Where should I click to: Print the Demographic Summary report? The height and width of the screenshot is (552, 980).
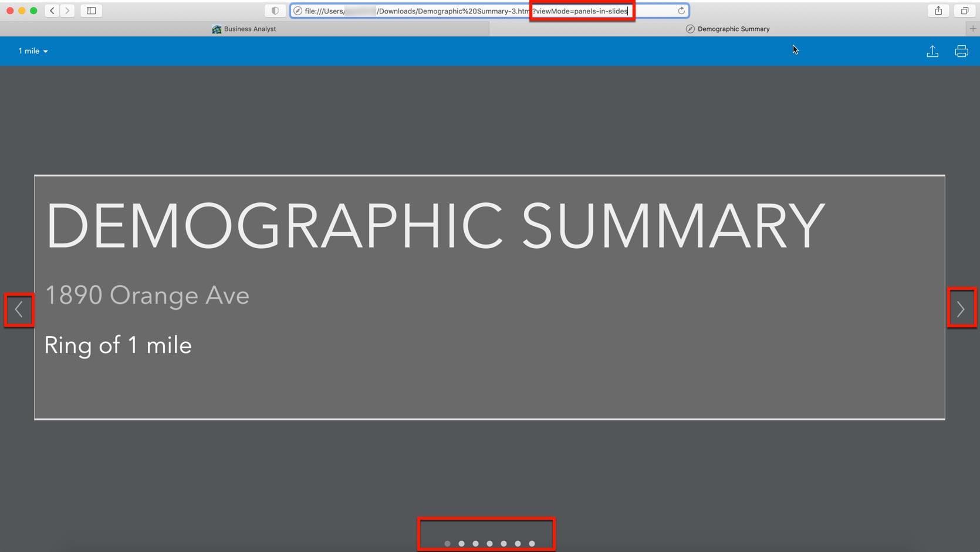point(961,51)
